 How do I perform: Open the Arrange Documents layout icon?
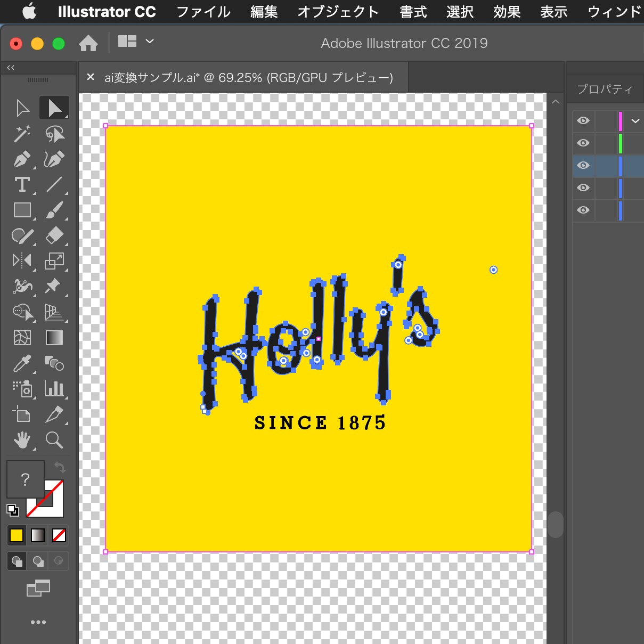coord(127,41)
